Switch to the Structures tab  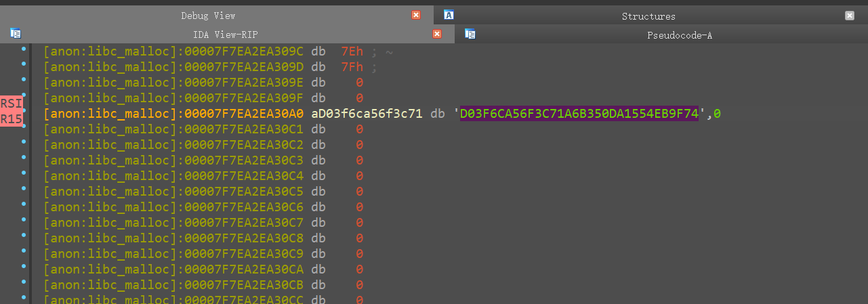tap(648, 16)
